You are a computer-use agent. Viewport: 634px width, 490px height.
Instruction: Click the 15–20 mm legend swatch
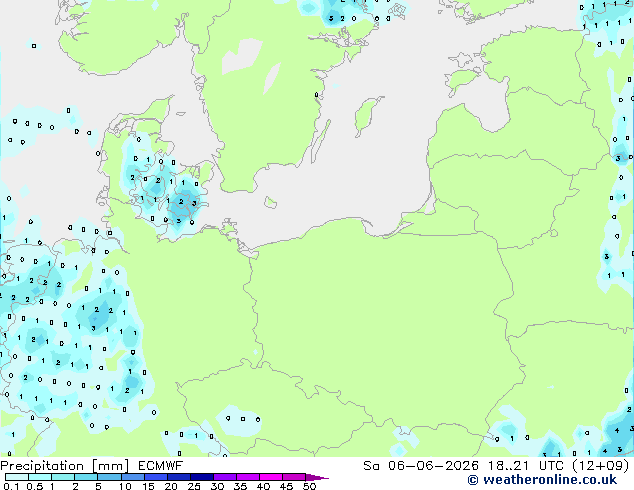coord(155,477)
